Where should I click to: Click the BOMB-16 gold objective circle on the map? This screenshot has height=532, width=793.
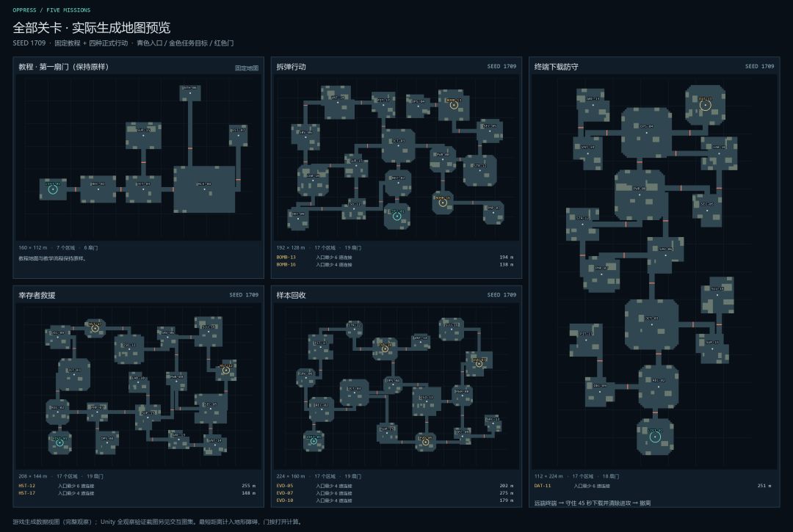(x=443, y=203)
